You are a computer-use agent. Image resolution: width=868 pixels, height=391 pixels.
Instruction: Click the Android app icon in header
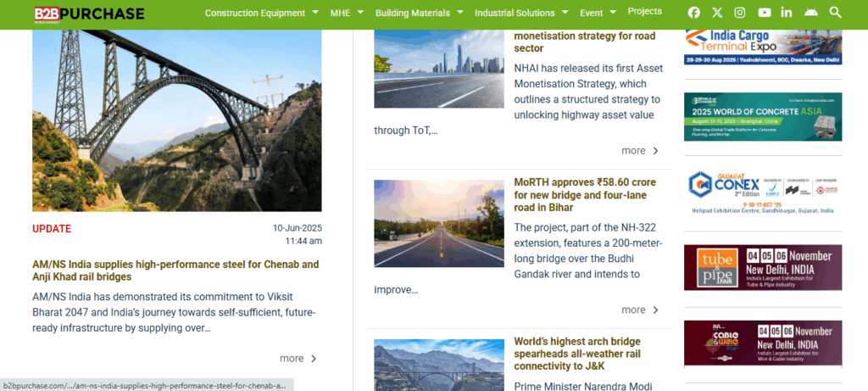(811, 12)
